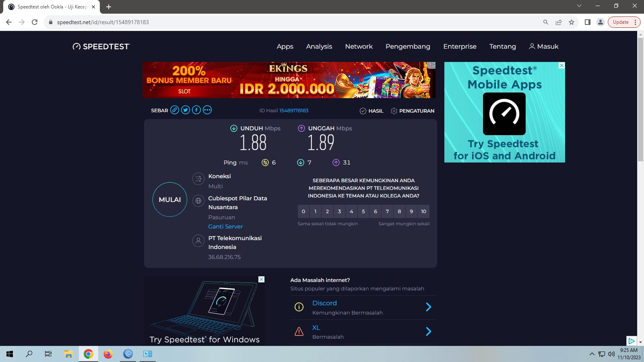644x362 pixels.
Task: Rate recommendation score 10
Action: (423, 212)
